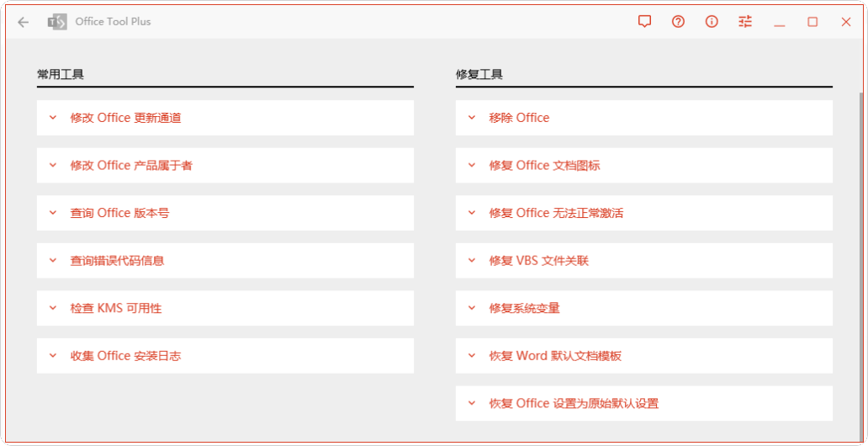Close the Office Tool Plus window
The image size is (868, 446).
point(846,22)
